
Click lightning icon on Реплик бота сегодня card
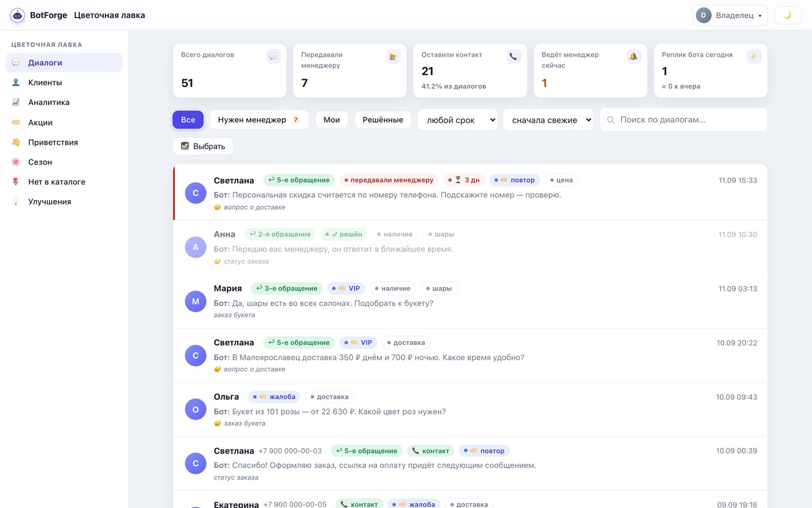(754, 56)
